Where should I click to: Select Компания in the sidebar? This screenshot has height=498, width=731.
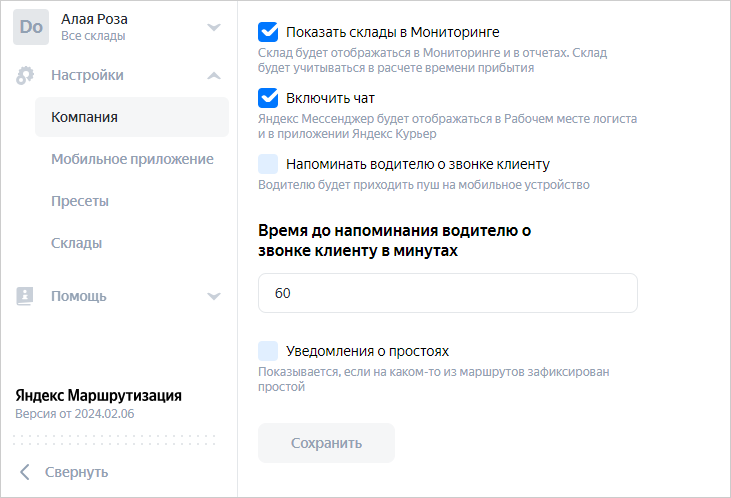(x=85, y=117)
